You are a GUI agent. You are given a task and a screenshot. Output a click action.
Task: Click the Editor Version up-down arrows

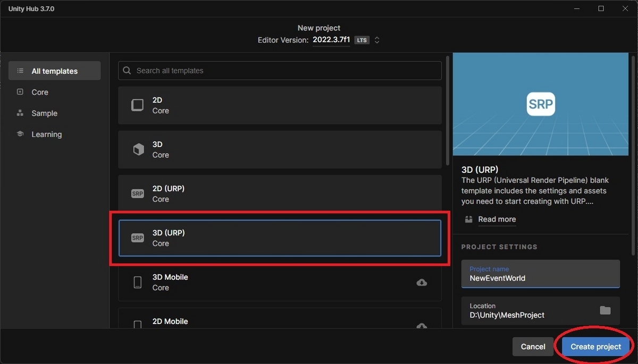377,40
